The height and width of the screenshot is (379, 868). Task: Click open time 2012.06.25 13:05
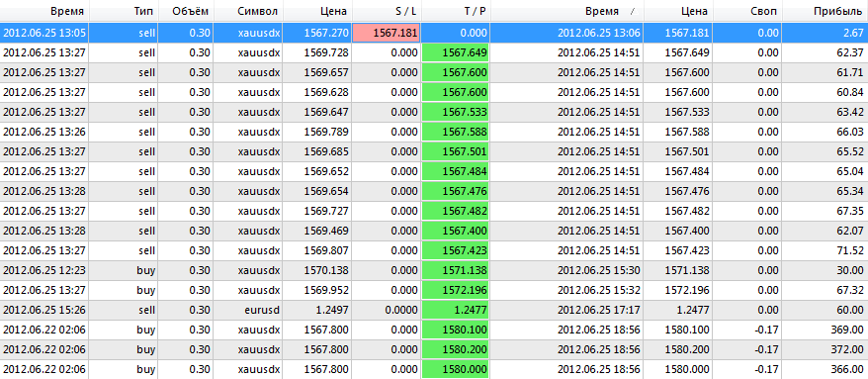(44, 33)
